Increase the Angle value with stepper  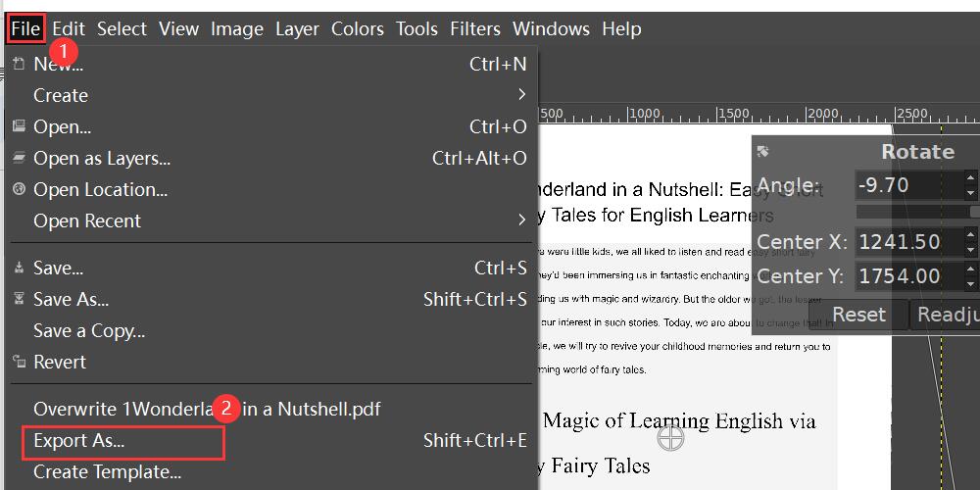click(x=970, y=178)
